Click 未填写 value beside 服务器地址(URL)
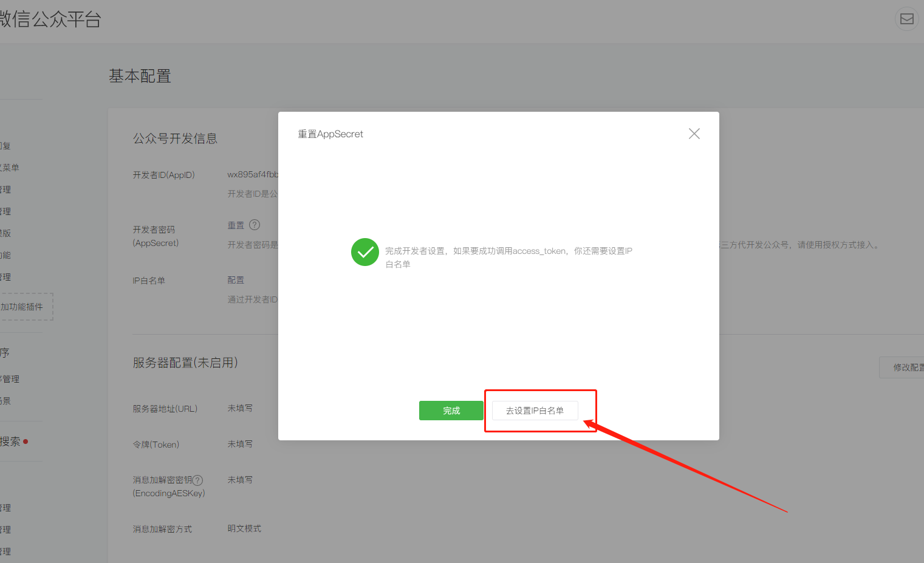Screen dimensions: 924x563 [240, 408]
